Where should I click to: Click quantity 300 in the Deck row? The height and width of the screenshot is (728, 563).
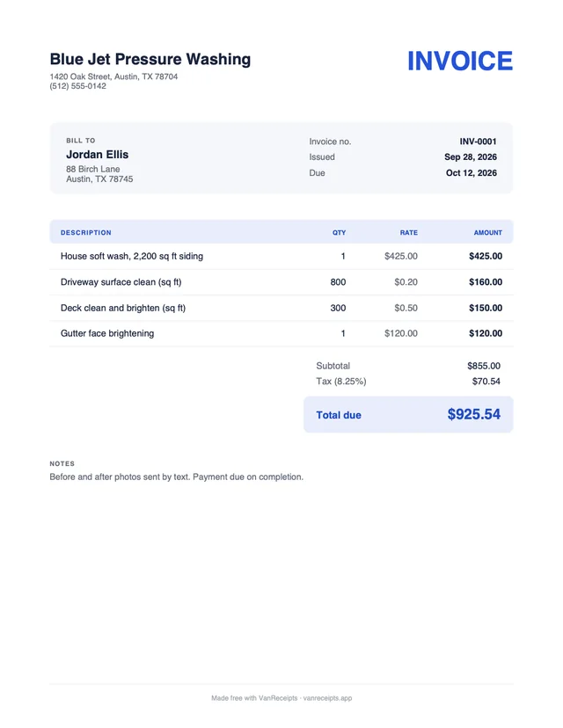(x=338, y=309)
